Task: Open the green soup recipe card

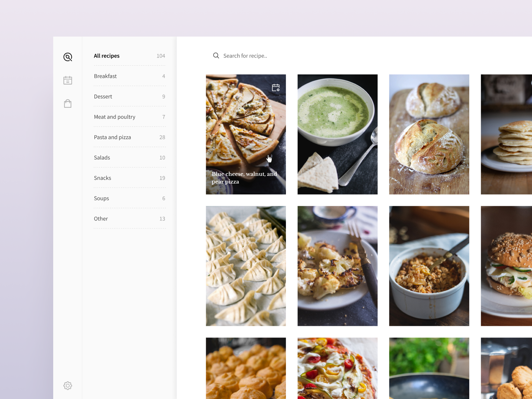Action: [x=337, y=134]
